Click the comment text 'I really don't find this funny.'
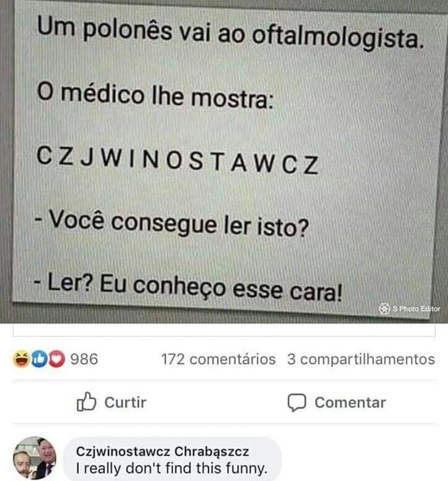 pyautogui.click(x=172, y=468)
